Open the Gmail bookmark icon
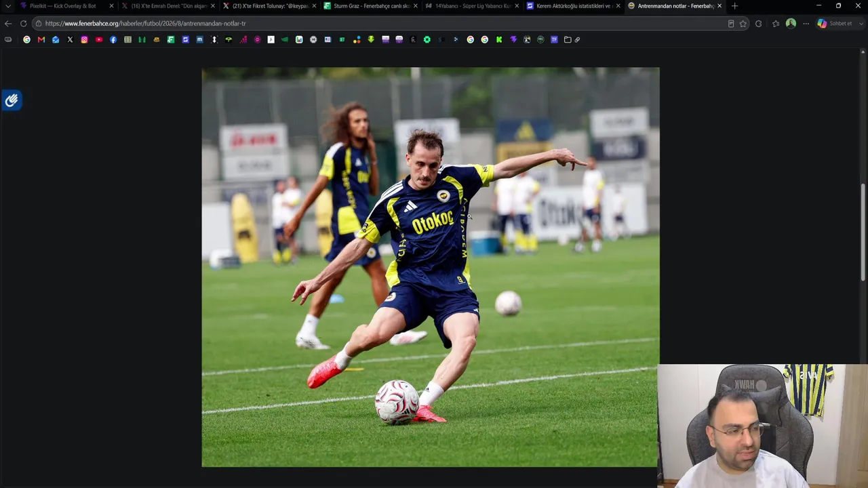Screen dimensions: 868x488 pos(41,39)
